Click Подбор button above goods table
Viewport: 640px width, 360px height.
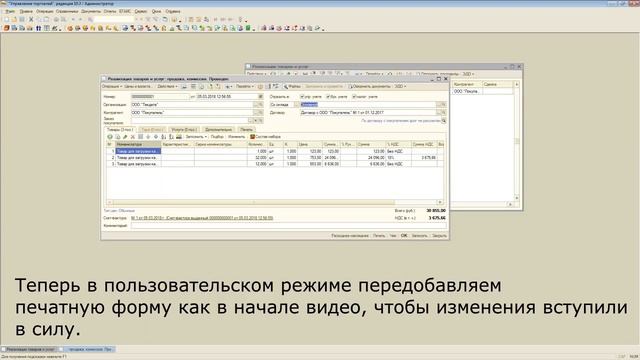coord(217,137)
